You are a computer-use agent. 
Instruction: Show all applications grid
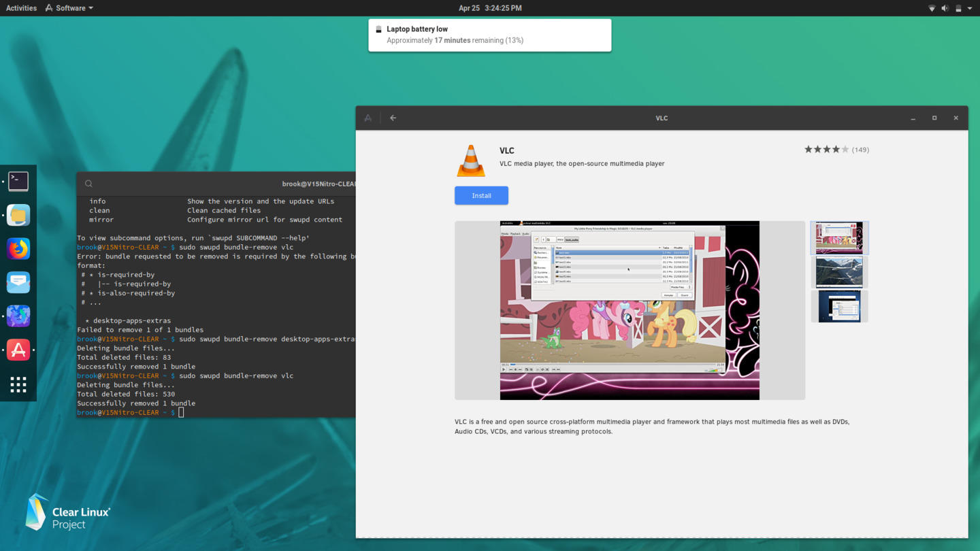point(18,384)
